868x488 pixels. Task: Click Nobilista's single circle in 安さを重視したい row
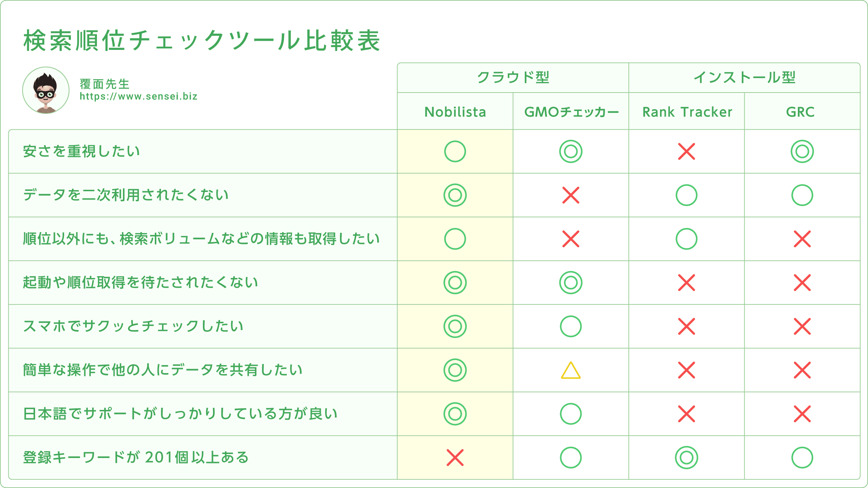click(x=455, y=151)
